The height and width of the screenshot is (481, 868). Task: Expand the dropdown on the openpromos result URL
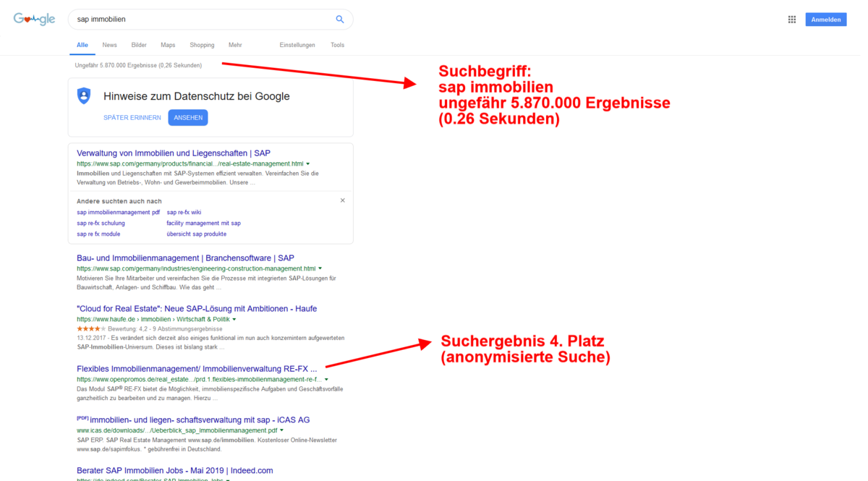326,379
